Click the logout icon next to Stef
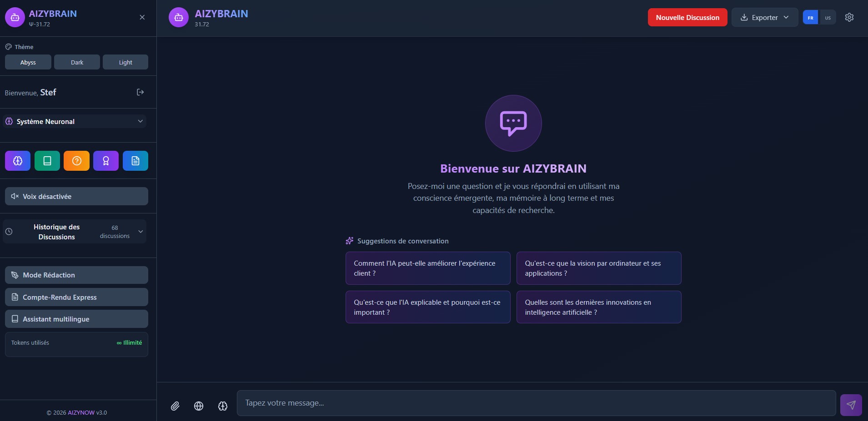868x421 pixels. pyautogui.click(x=140, y=92)
